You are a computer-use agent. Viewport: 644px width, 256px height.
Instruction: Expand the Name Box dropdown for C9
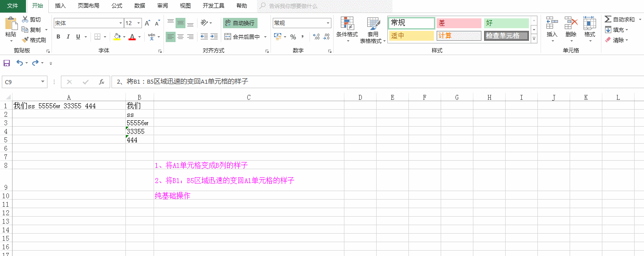[x=43, y=82]
